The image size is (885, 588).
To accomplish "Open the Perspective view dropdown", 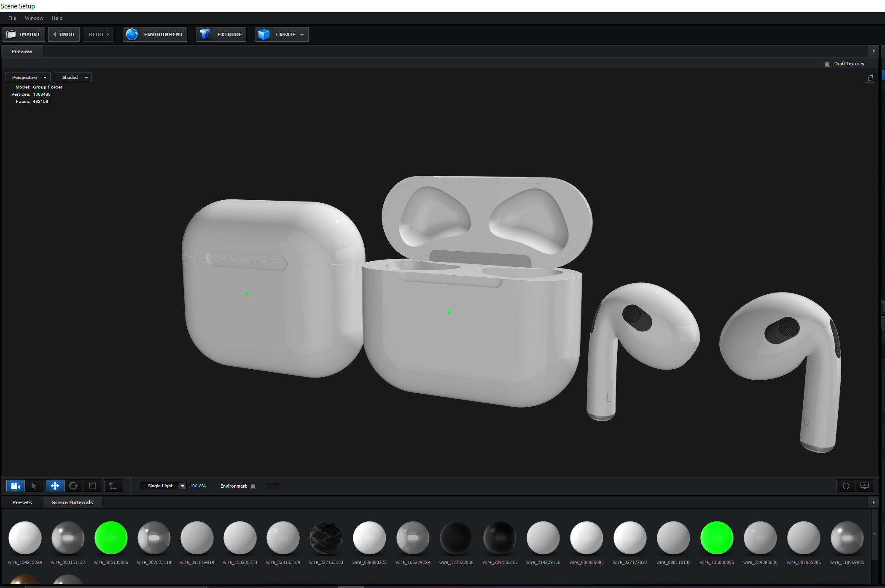I will tap(28, 78).
